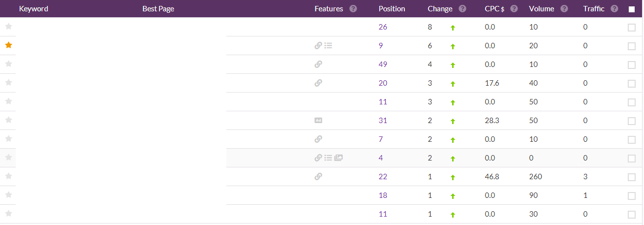Star the first row with position 26

pos(8,27)
